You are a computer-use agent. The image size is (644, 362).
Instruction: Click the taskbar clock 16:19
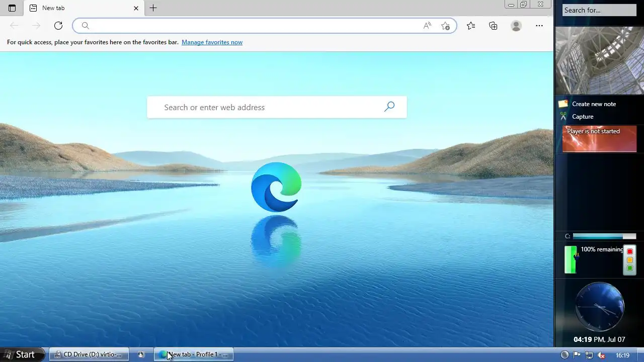pos(623,355)
